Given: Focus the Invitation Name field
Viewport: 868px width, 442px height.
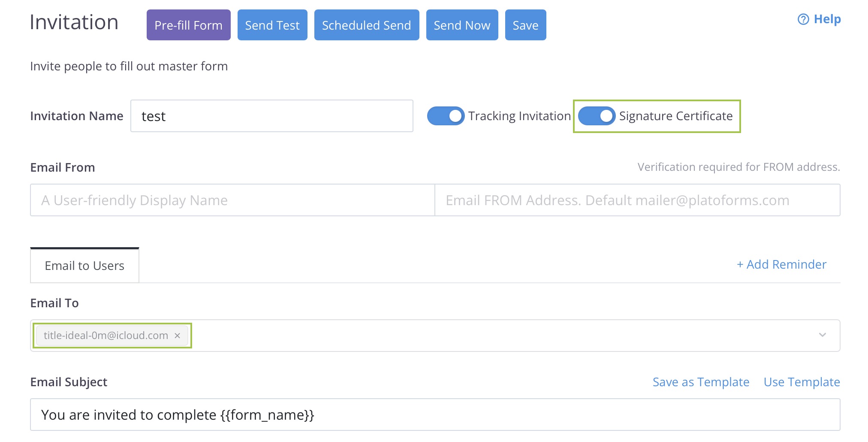Looking at the screenshot, I should tap(271, 116).
